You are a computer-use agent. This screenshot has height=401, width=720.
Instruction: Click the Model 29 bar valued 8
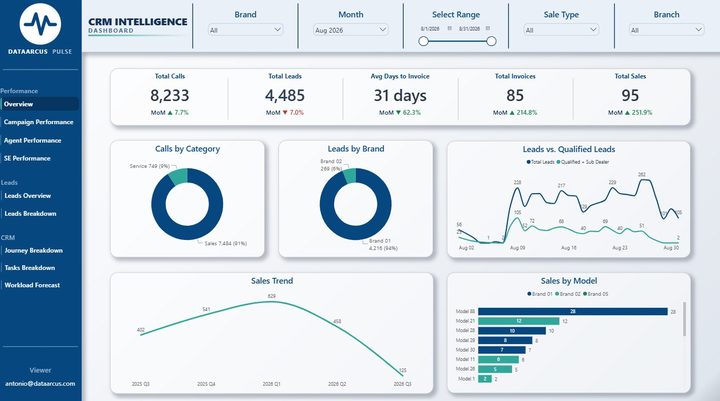pos(505,340)
